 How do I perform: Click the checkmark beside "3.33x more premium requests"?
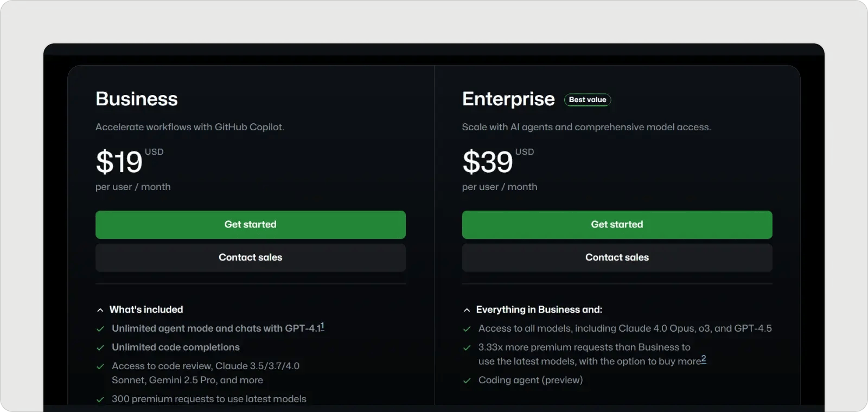coord(468,347)
